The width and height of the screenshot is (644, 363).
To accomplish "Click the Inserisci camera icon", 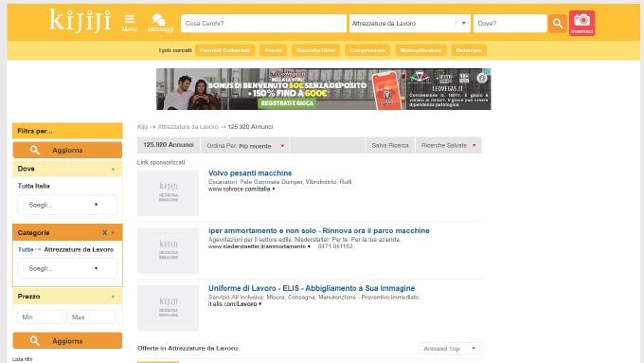I will (x=581, y=23).
